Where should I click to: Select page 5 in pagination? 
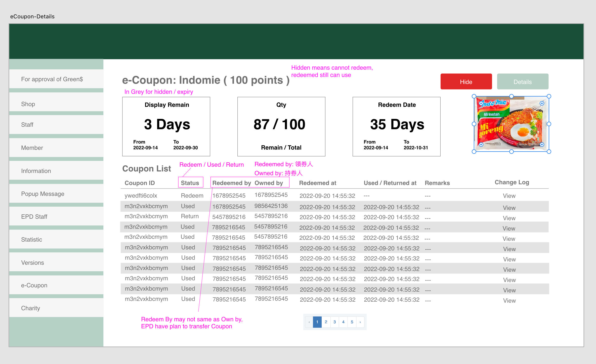(x=352, y=322)
